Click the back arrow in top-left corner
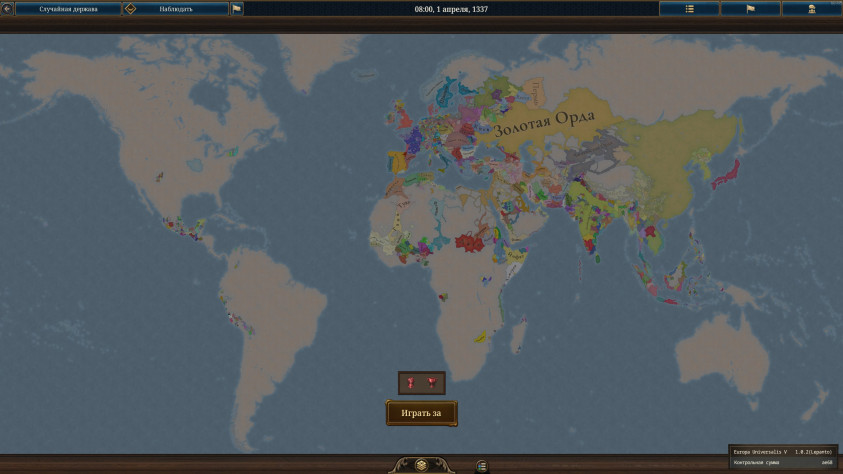The image size is (843, 474). pos(7,9)
